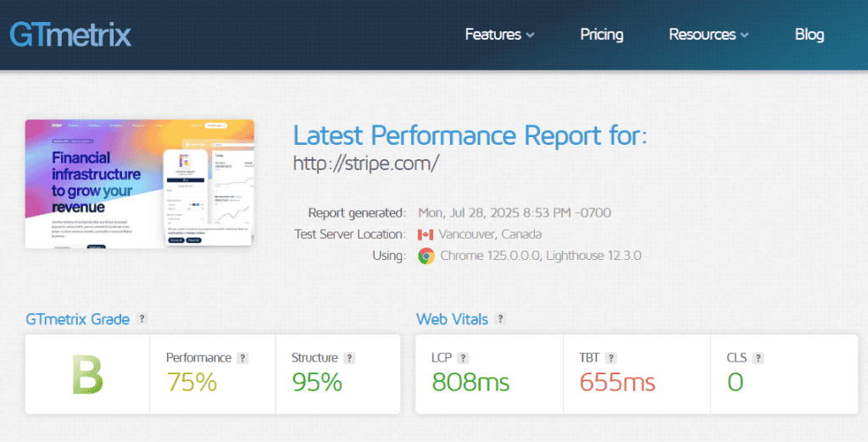Open help for GTmetrix Grade
This screenshot has height=442, width=868.
tap(142, 319)
